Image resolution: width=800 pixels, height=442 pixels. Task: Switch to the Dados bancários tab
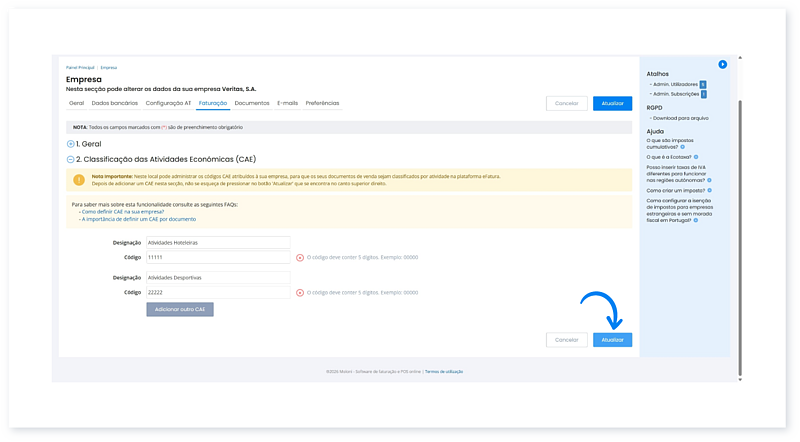pyautogui.click(x=115, y=103)
